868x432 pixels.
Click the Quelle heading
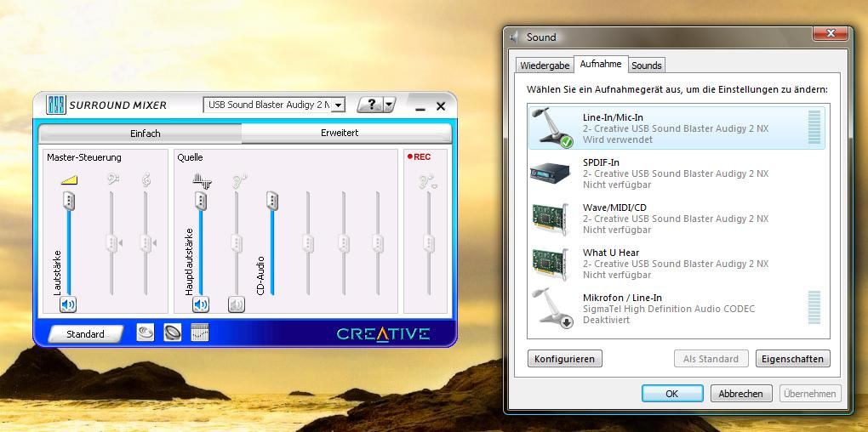[190, 157]
